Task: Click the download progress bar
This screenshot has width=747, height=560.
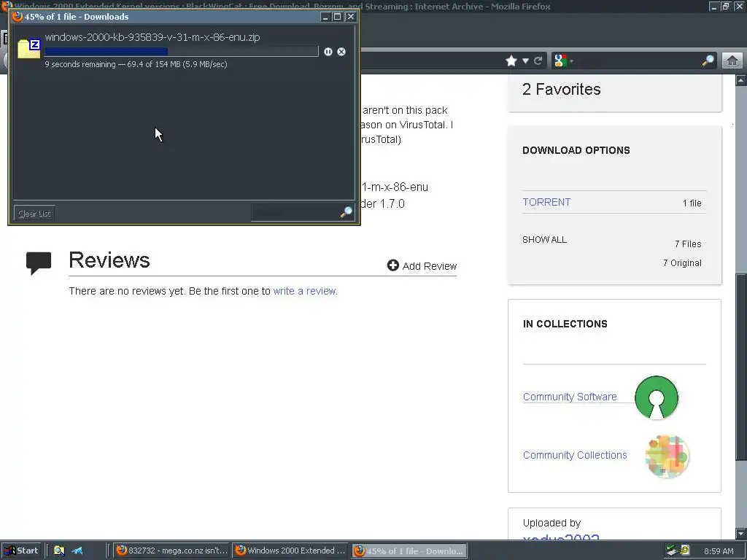Action: tap(182, 52)
